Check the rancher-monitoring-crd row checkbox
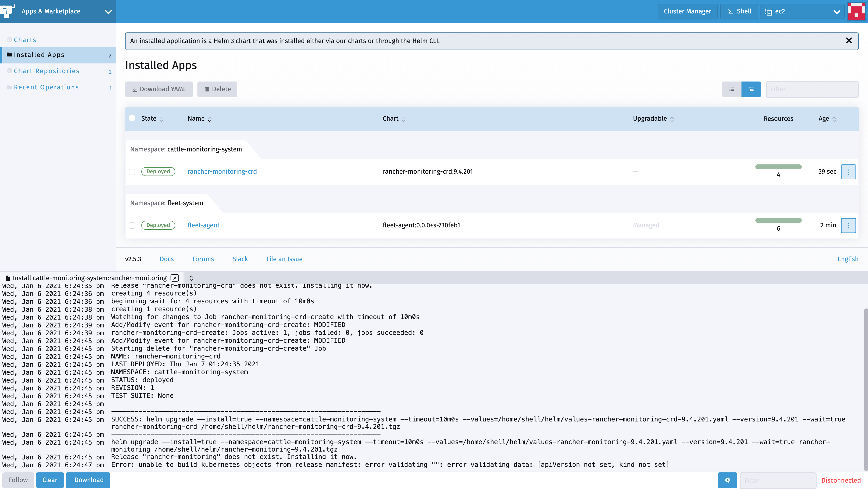 tap(132, 172)
